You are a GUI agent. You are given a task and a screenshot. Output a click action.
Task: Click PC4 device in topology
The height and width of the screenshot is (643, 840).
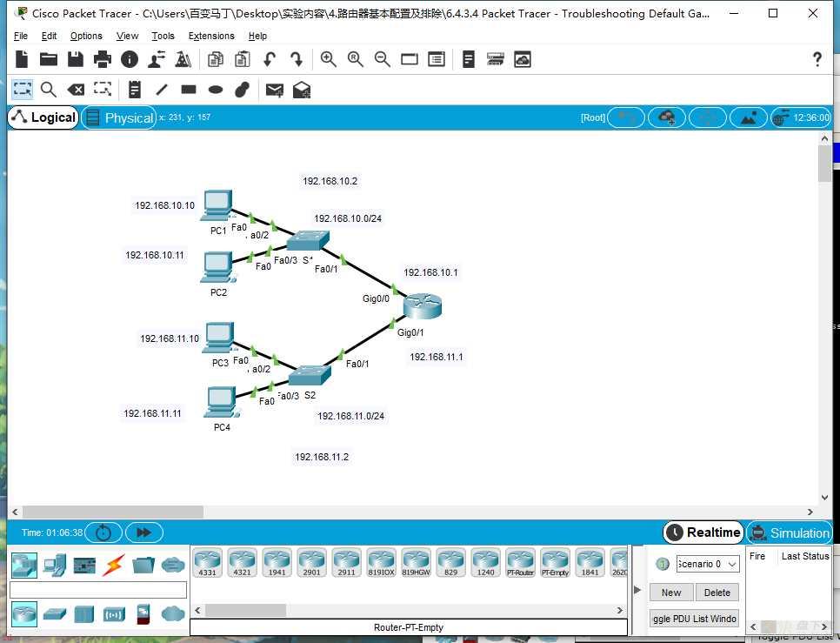click(221, 402)
